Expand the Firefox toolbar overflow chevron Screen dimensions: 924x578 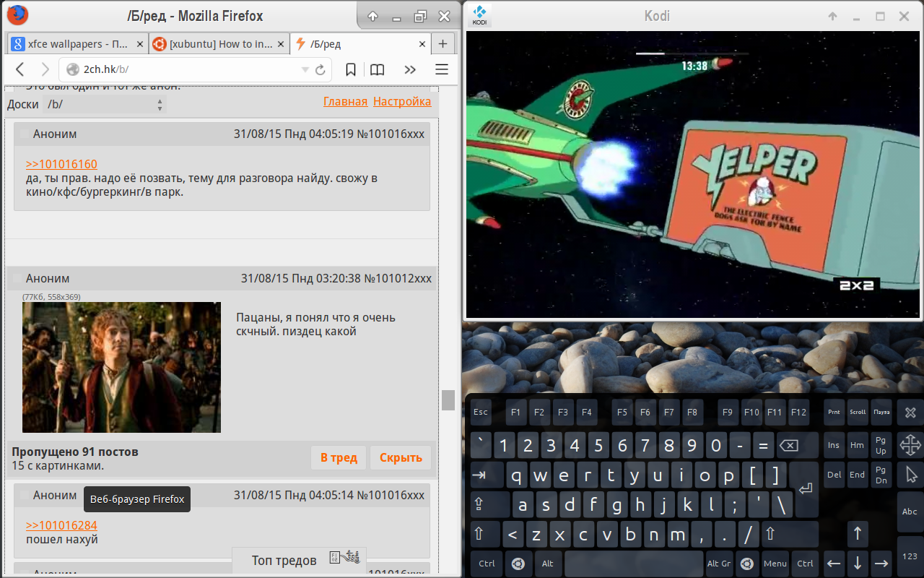[x=410, y=69]
